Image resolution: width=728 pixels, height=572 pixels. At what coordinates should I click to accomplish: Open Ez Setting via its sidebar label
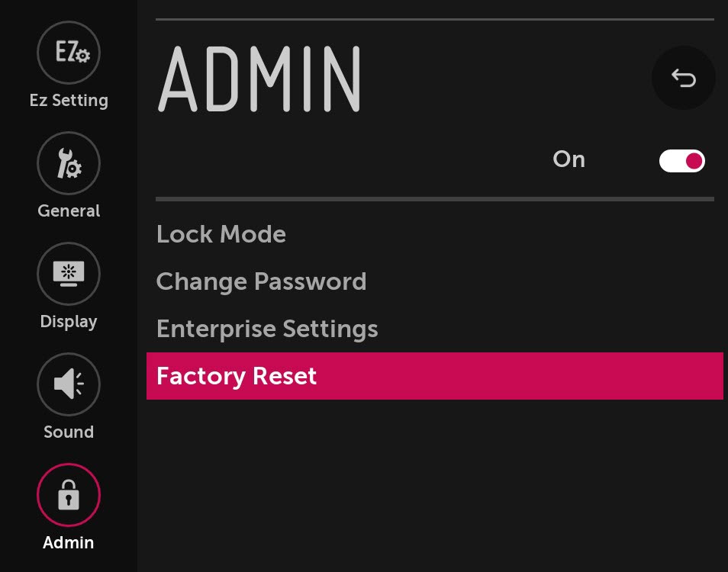coord(69,100)
